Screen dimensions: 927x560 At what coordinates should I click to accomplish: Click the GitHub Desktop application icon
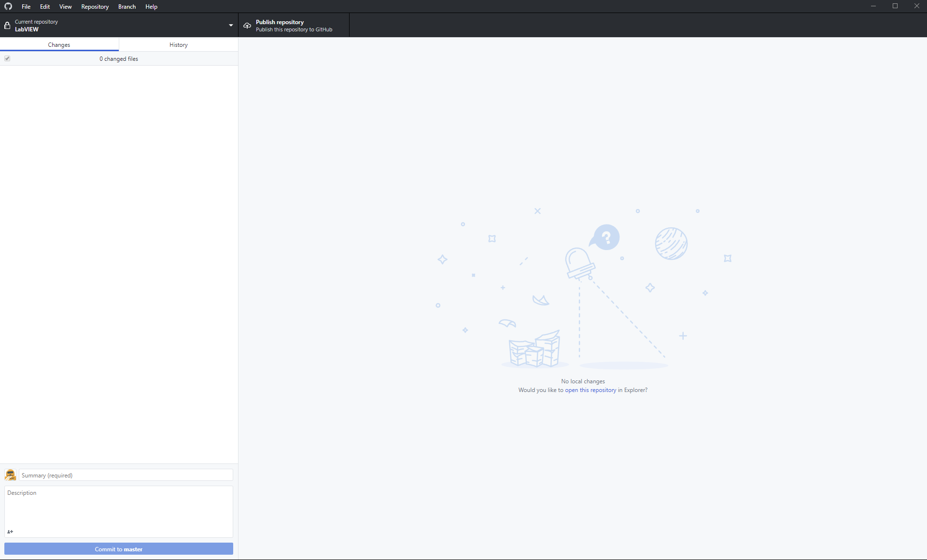click(8, 7)
